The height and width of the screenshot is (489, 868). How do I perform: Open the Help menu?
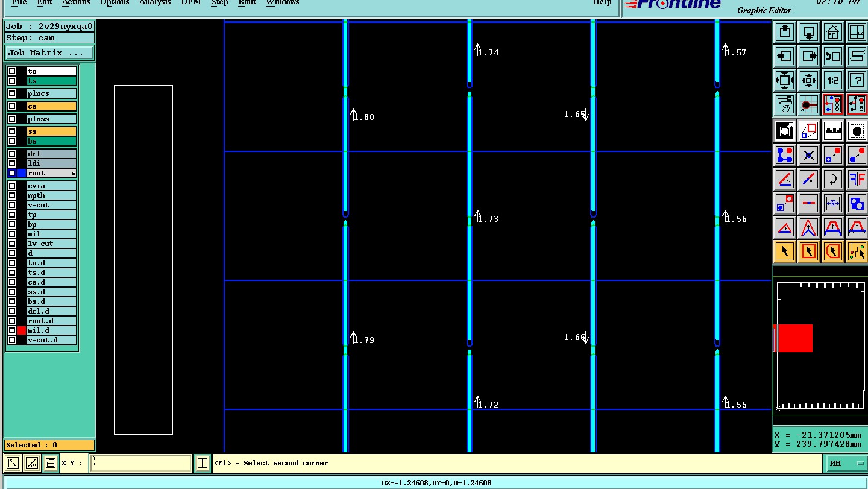click(x=602, y=2)
